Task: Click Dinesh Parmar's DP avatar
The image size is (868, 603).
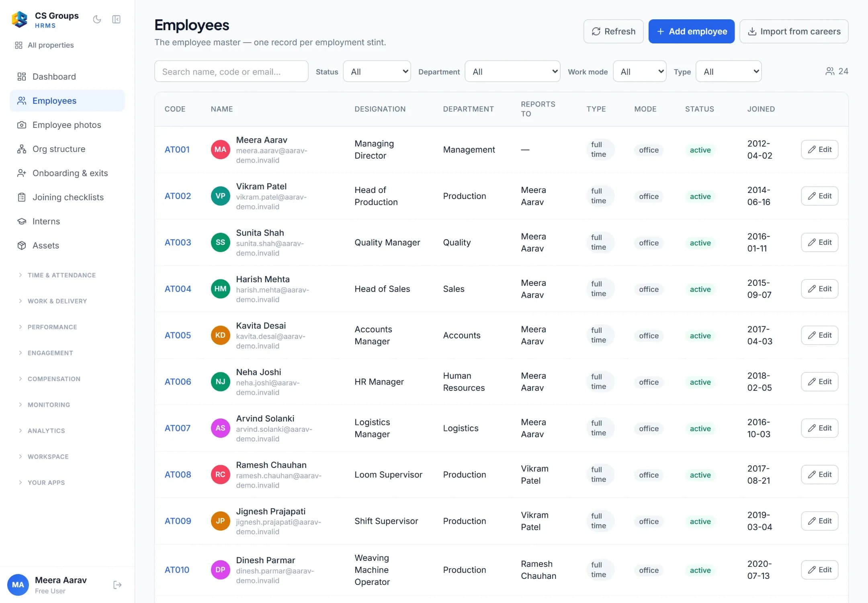Action: point(220,570)
